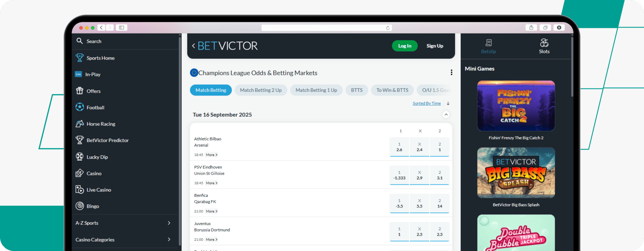This screenshot has height=251, width=644.
Task: Click the browser back arrow
Action: click(102, 28)
